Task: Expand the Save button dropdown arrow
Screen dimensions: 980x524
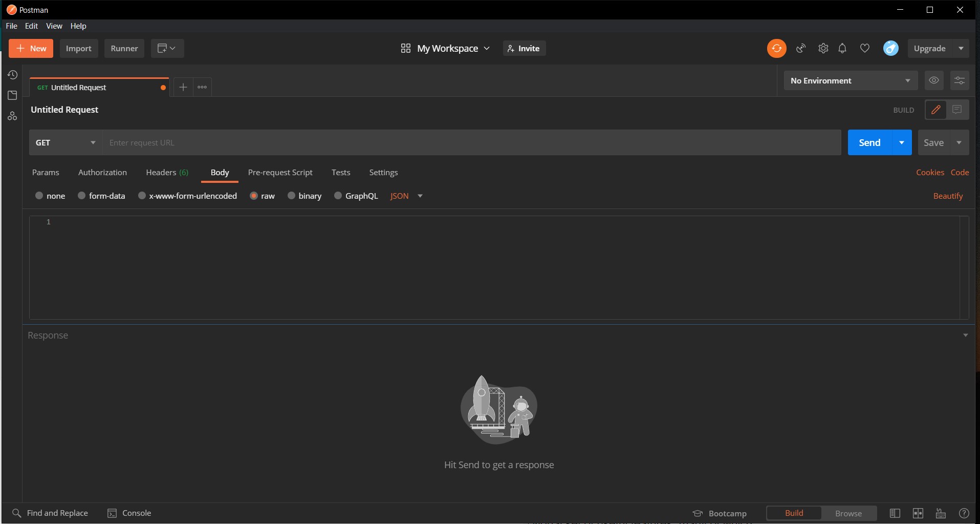Action: click(x=959, y=142)
